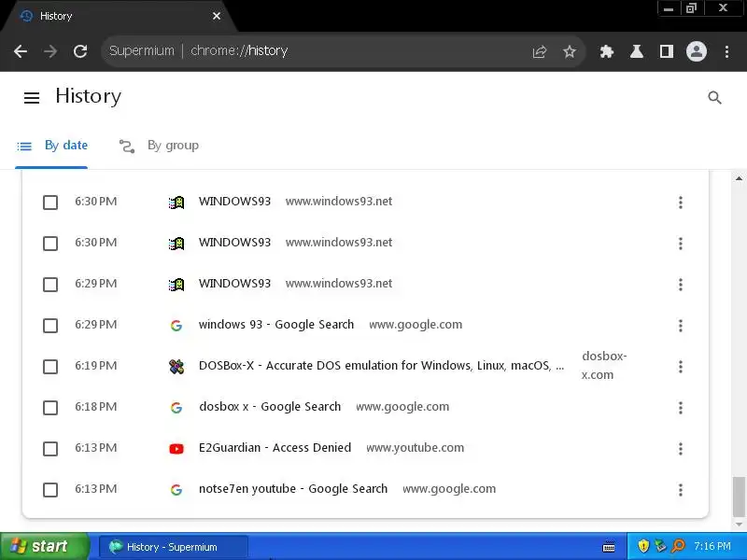This screenshot has height=560, width=747.
Task: Bookmark this page with the star icon
Action: click(x=570, y=51)
